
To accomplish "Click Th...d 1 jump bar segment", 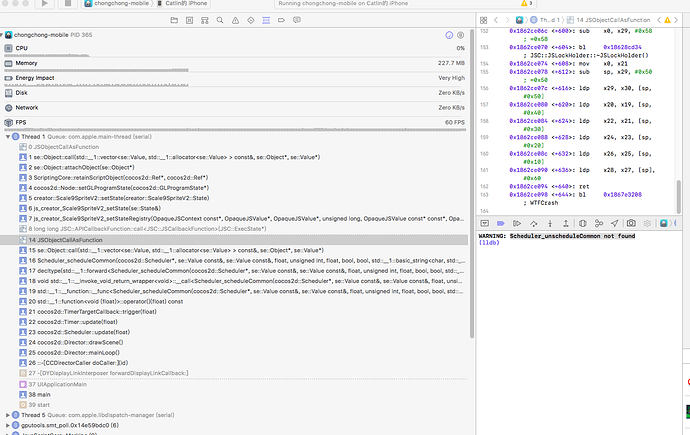I will pyautogui.click(x=545, y=20).
